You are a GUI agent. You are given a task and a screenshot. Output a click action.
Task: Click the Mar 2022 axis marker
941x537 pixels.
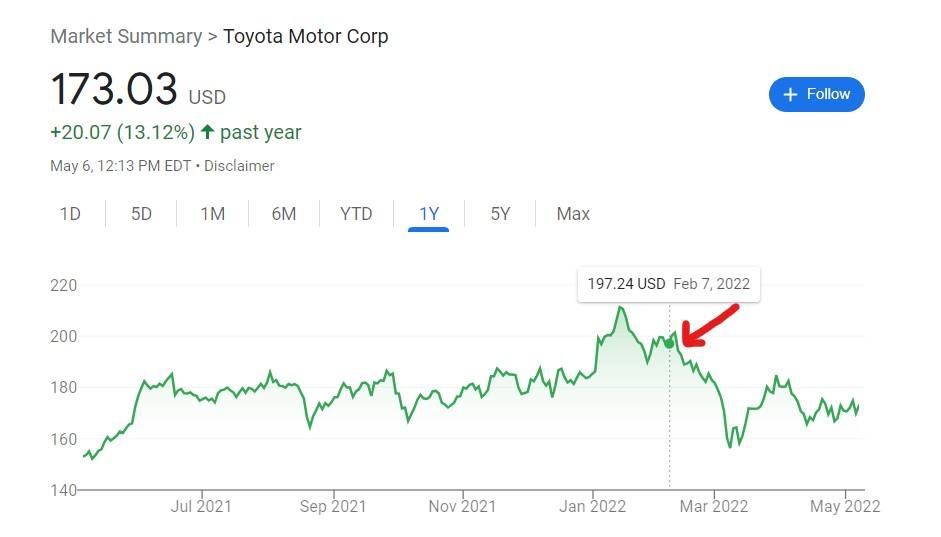pyautogui.click(x=714, y=506)
